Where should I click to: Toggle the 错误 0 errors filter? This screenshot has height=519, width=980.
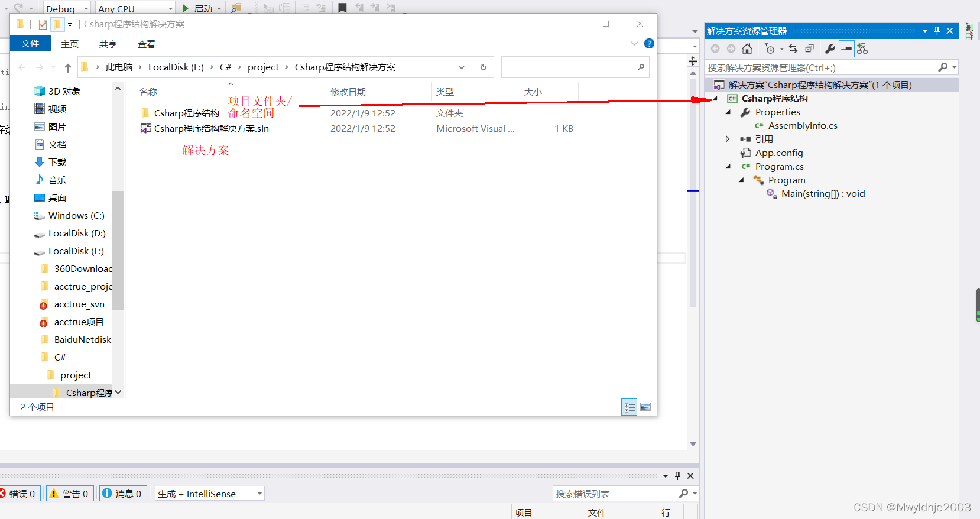point(20,494)
